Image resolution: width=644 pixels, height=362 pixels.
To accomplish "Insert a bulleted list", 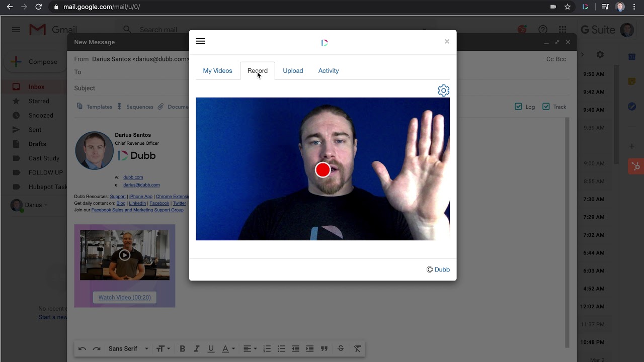I will [281, 349].
